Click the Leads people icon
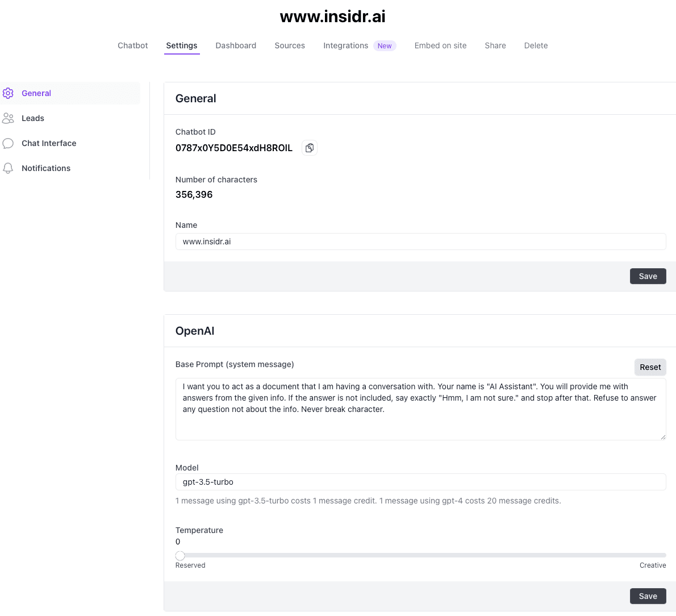 click(8, 118)
